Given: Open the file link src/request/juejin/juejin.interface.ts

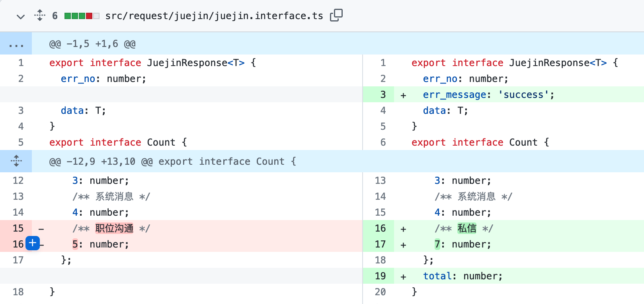Looking at the screenshot, I should [214, 16].
